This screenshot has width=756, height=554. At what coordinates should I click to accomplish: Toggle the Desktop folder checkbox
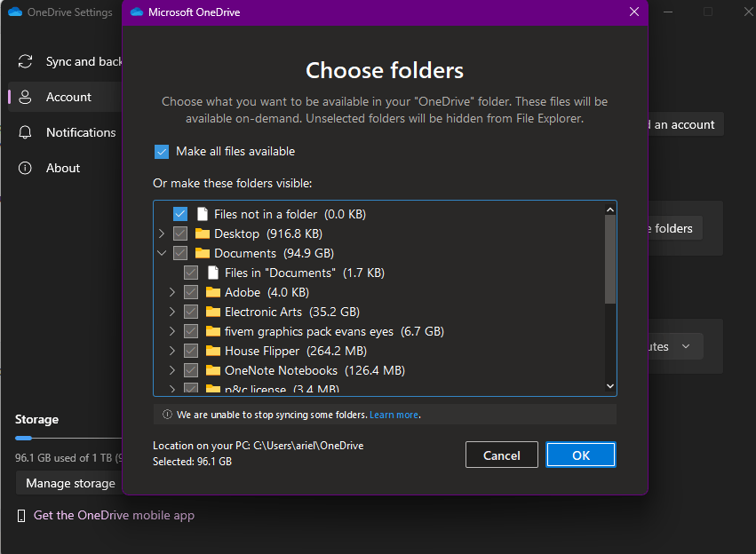(179, 233)
